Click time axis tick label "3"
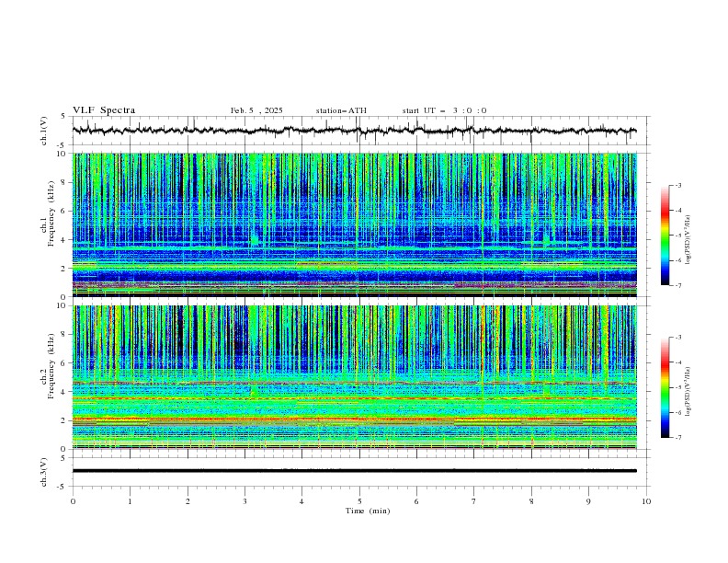This screenshot has height=563, width=728. (245, 501)
